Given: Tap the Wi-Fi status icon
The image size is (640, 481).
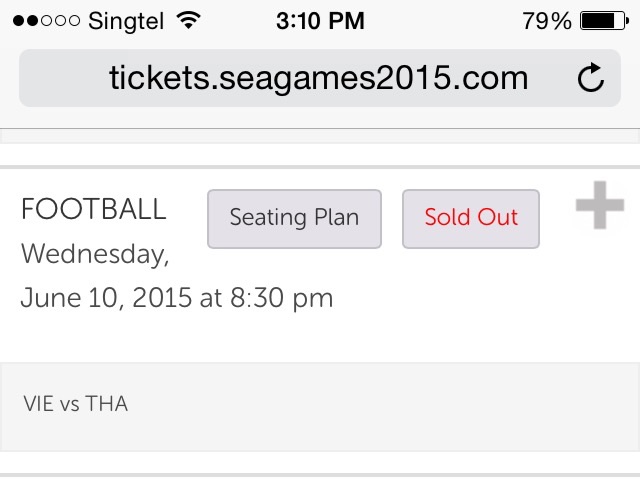Looking at the screenshot, I should coord(186,19).
